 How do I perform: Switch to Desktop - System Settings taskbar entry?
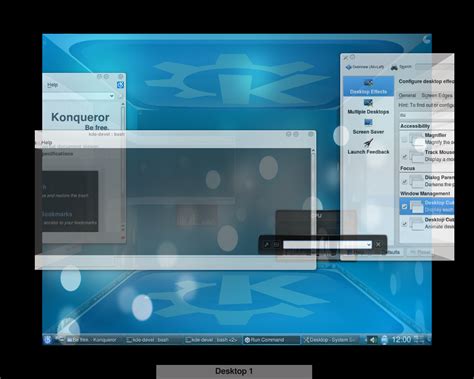tap(330, 340)
